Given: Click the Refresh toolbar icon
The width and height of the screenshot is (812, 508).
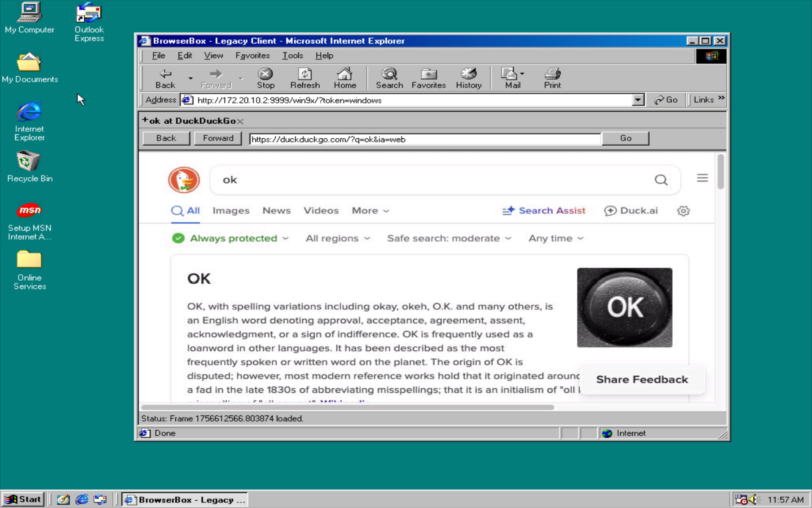Looking at the screenshot, I should (305, 78).
